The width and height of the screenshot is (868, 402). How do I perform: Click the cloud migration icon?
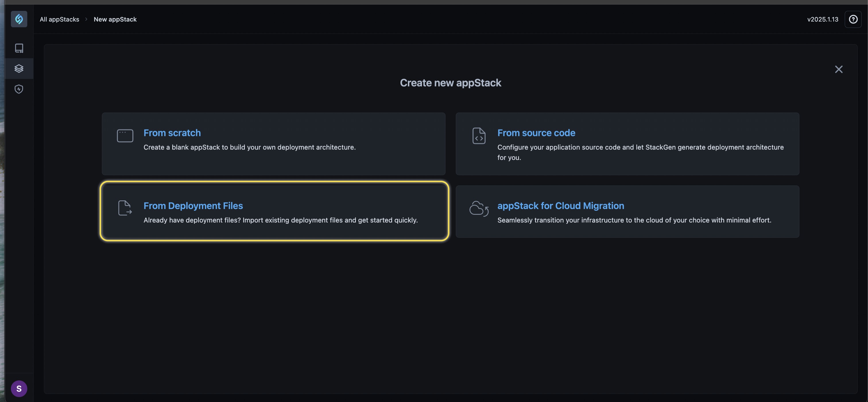479,209
